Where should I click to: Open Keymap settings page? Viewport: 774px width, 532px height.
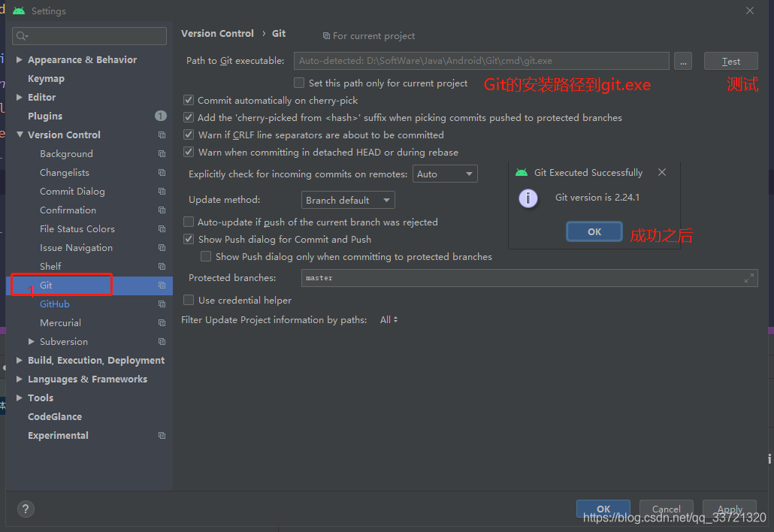46,78
